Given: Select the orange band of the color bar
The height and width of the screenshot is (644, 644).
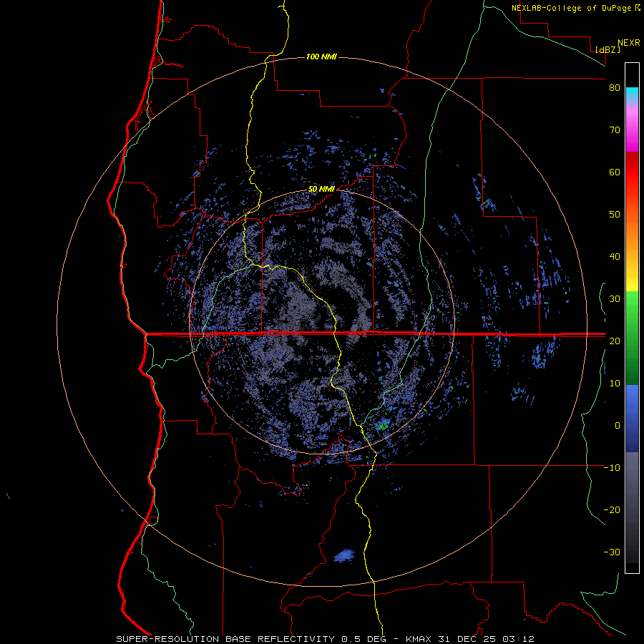Looking at the screenshot, I should pyautogui.click(x=632, y=234).
